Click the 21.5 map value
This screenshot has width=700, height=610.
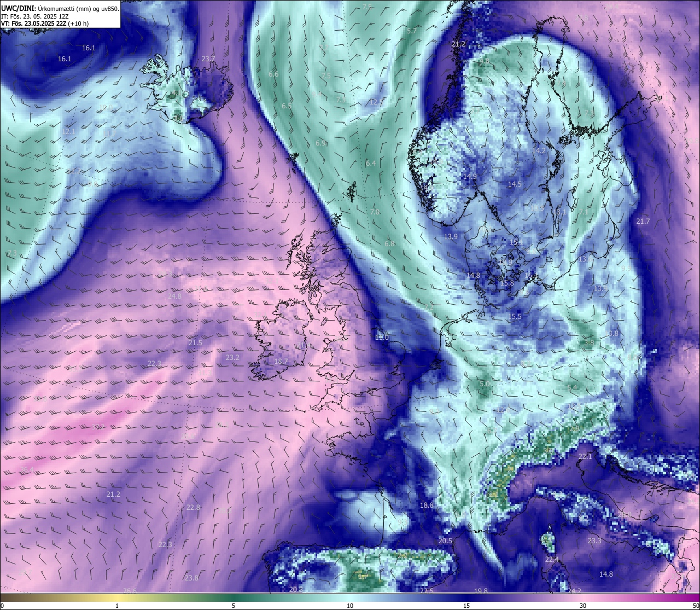pyautogui.click(x=195, y=342)
